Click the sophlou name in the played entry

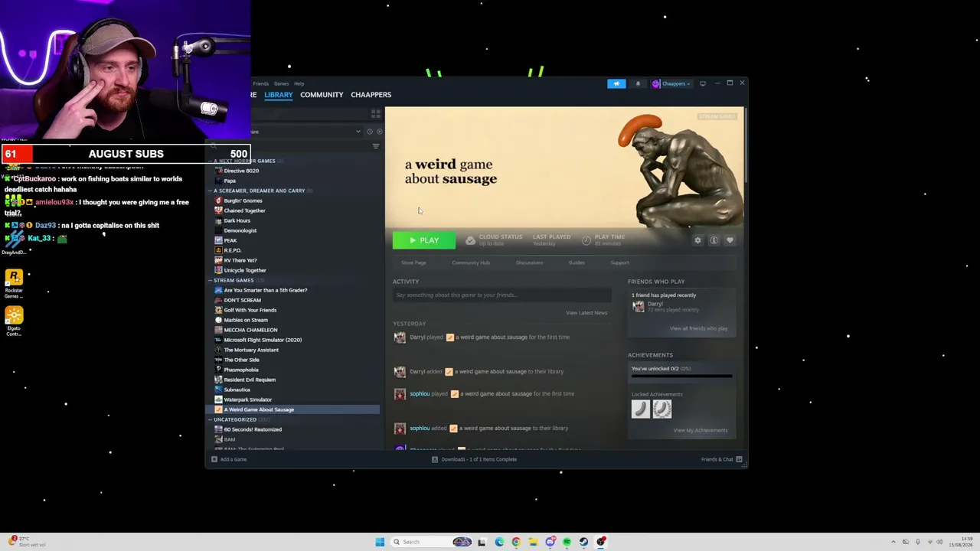pos(420,394)
